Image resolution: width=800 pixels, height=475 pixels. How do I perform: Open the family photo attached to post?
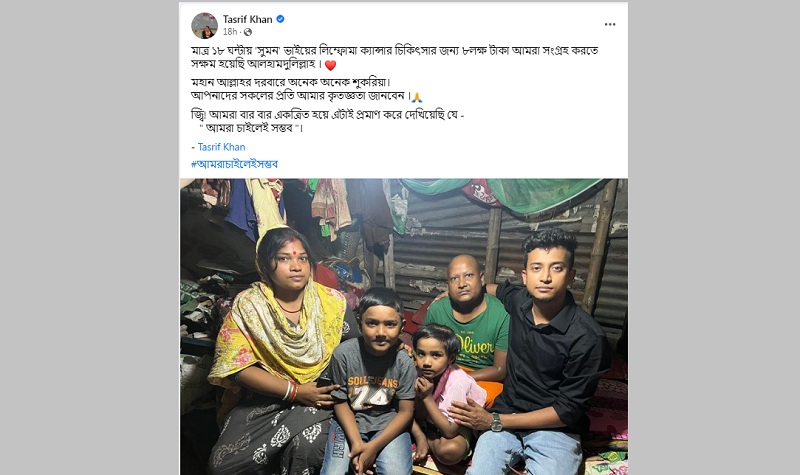[404, 327]
